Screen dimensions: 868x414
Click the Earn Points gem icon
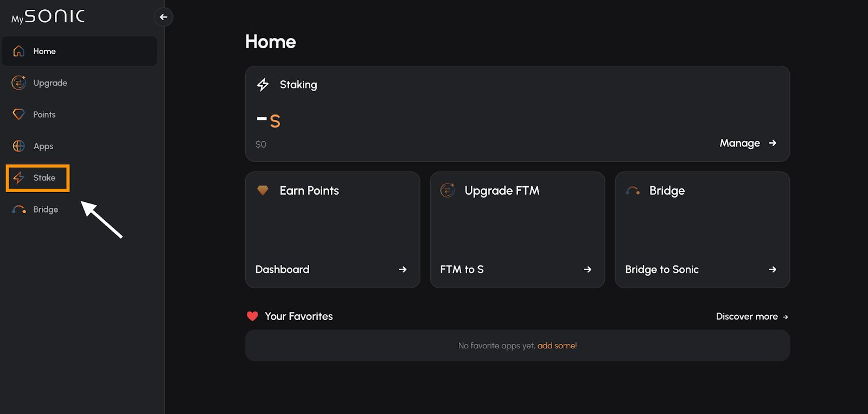coord(263,190)
